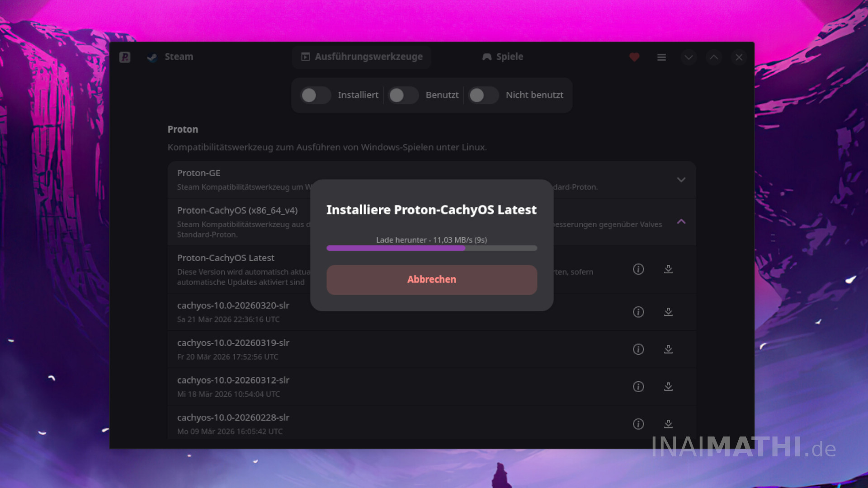
Task: Show info for Proton-CachyOS Latest
Action: click(638, 269)
